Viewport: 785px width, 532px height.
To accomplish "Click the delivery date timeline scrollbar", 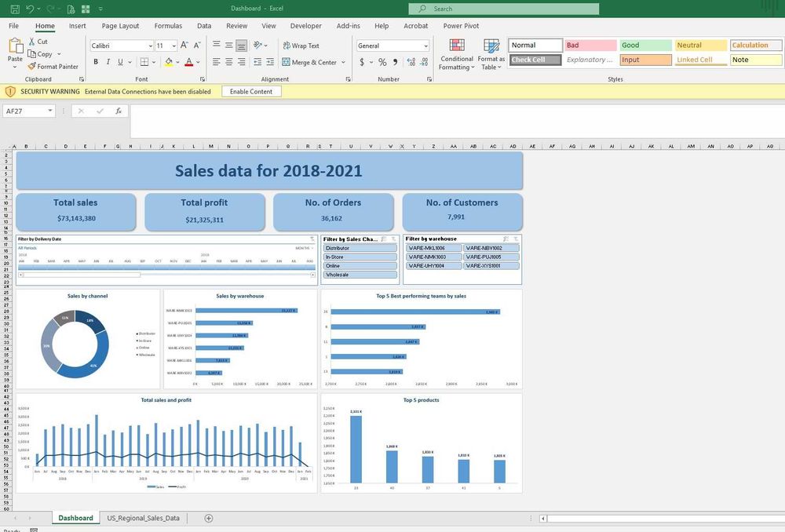I will (x=166, y=275).
